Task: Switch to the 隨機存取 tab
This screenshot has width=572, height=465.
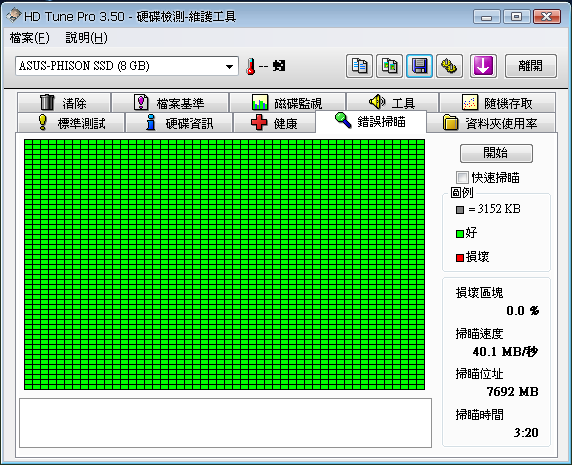Action: pos(498,102)
